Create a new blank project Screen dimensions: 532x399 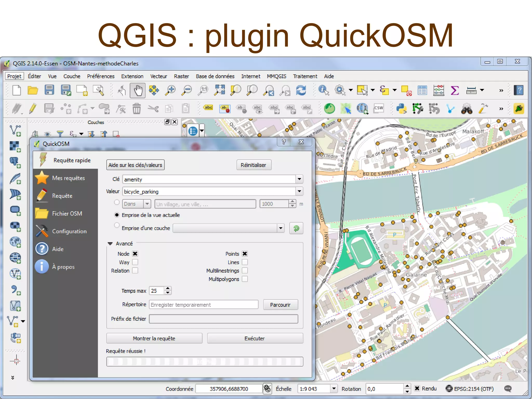pyautogui.click(x=17, y=90)
